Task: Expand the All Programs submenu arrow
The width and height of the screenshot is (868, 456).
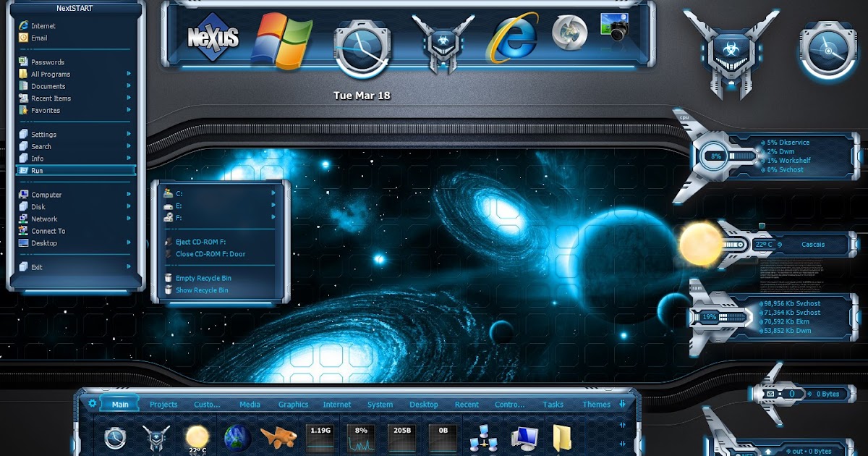Action: tap(129, 74)
